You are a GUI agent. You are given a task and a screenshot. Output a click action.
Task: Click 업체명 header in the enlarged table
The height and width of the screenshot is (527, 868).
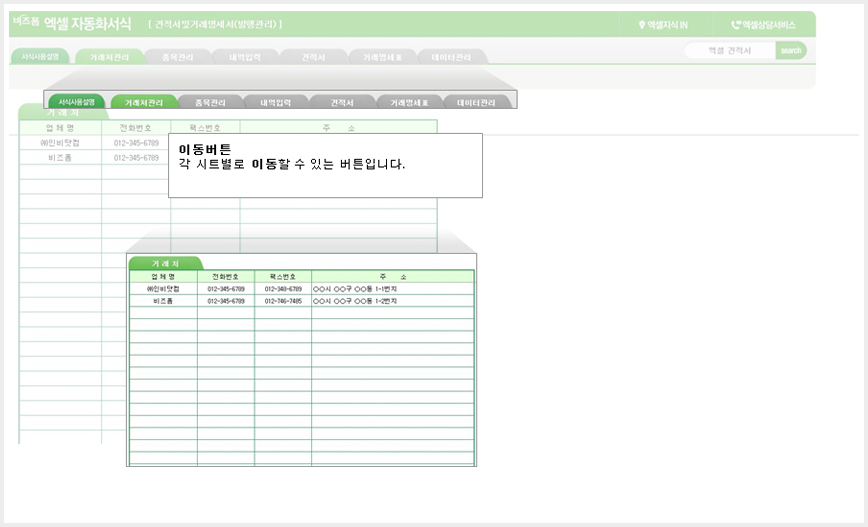(x=163, y=276)
